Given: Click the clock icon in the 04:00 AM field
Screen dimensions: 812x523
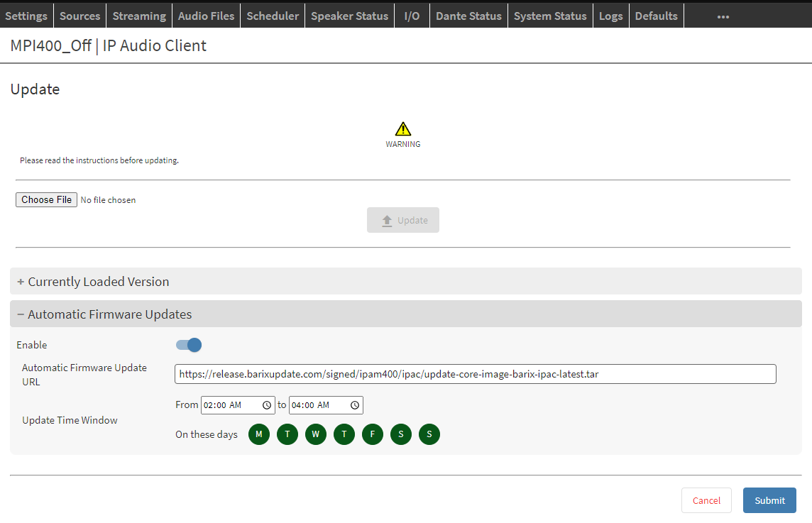Looking at the screenshot, I should click(x=355, y=405).
